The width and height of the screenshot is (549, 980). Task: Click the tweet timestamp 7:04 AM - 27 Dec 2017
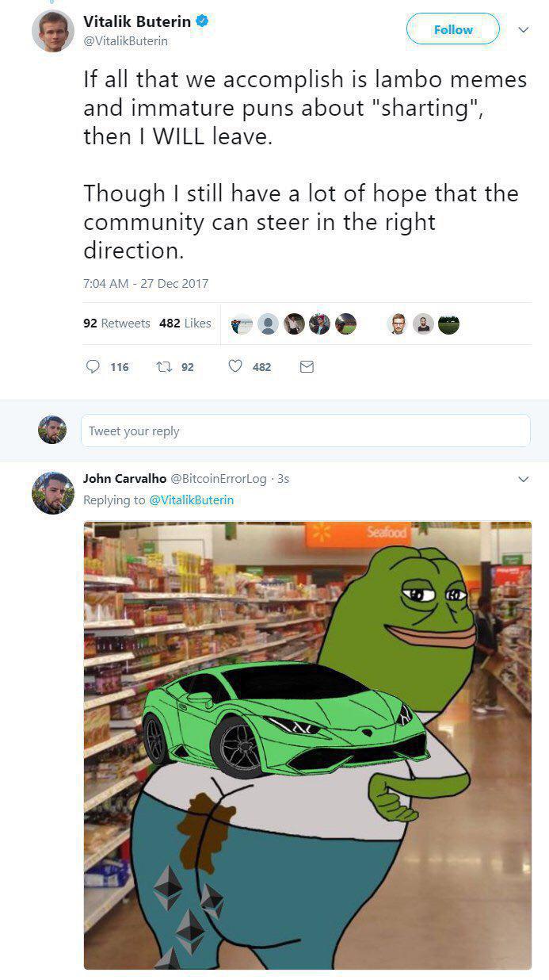pyautogui.click(x=146, y=283)
